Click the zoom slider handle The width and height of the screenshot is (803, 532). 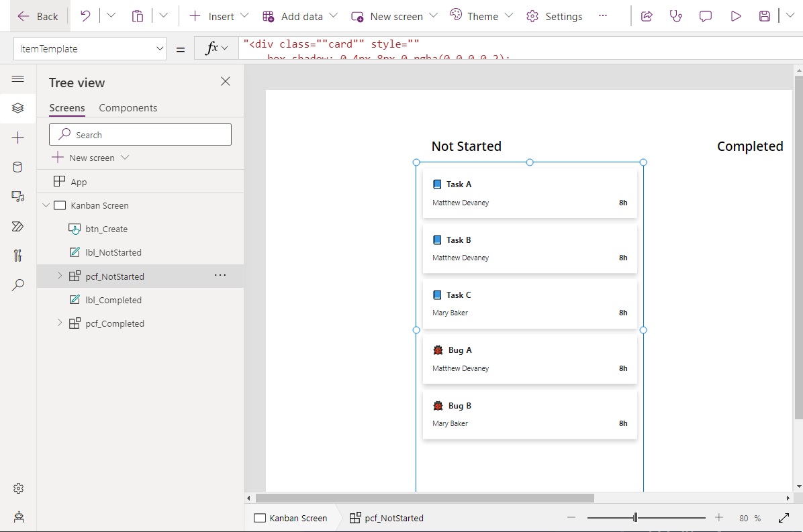coord(635,518)
